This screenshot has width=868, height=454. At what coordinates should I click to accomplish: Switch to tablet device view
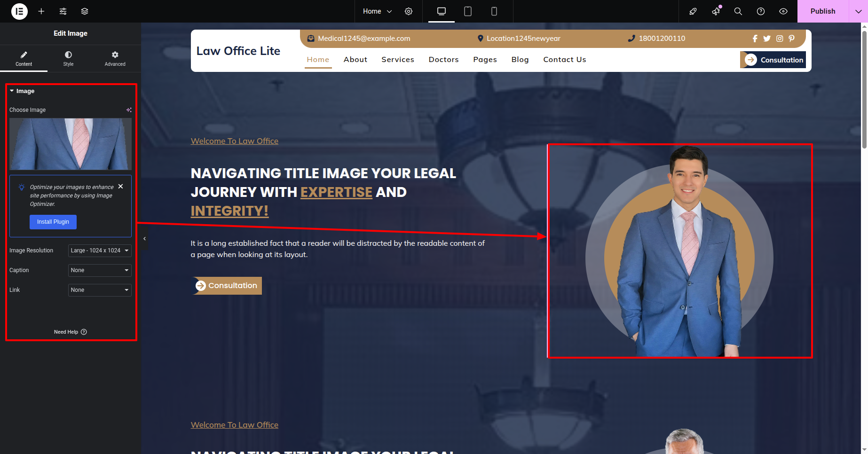(468, 11)
